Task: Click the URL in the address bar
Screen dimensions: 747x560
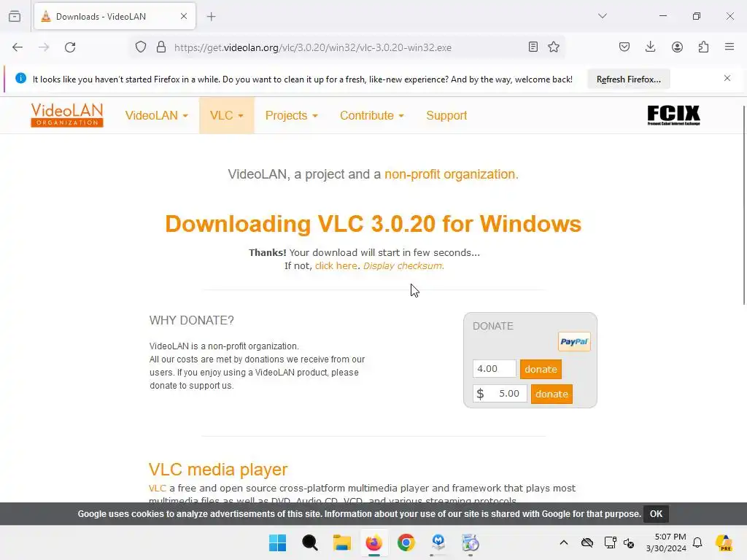Action: pyautogui.click(x=312, y=47)
